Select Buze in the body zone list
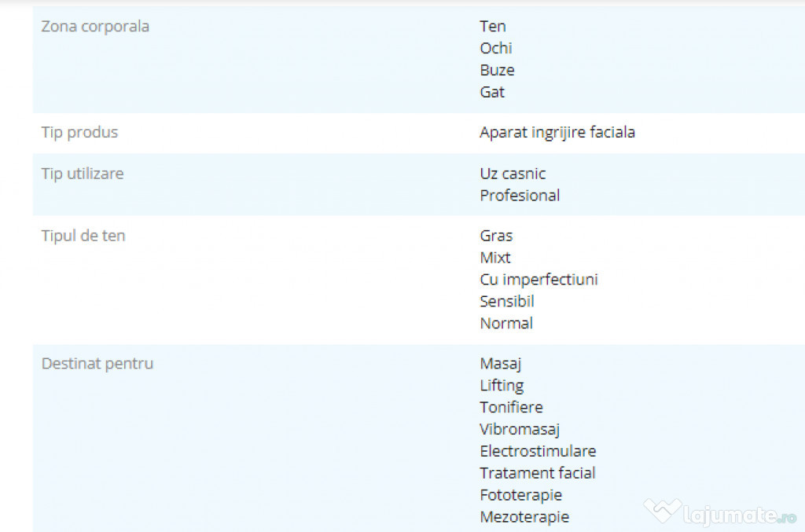Image resolution: width=805 pixels, height=532 pixels. tap(497, 70)
